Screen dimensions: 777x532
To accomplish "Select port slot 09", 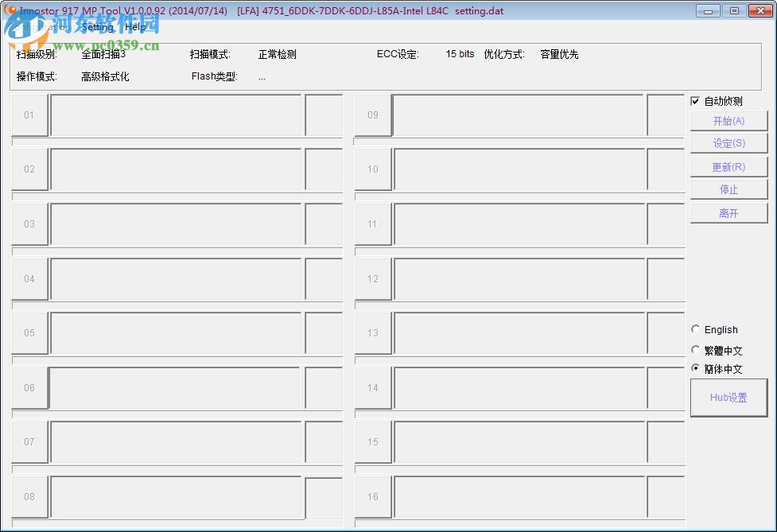I will click(373, 115).
